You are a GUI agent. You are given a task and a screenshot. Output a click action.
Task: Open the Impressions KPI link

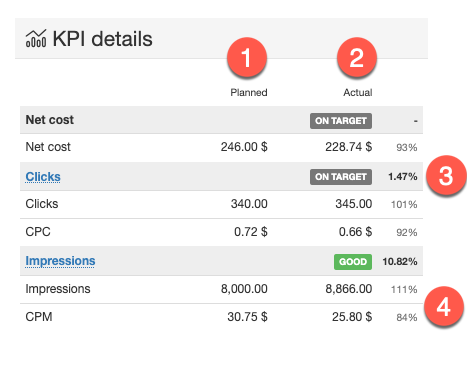pos(60,261)
